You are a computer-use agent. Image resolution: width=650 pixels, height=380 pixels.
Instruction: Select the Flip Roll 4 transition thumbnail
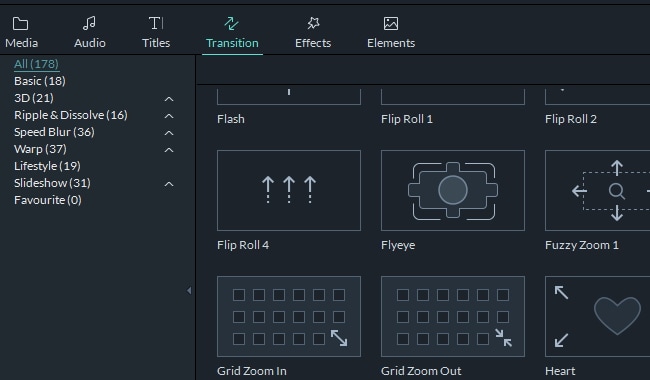pyautogui.click(x=289, y=190)
